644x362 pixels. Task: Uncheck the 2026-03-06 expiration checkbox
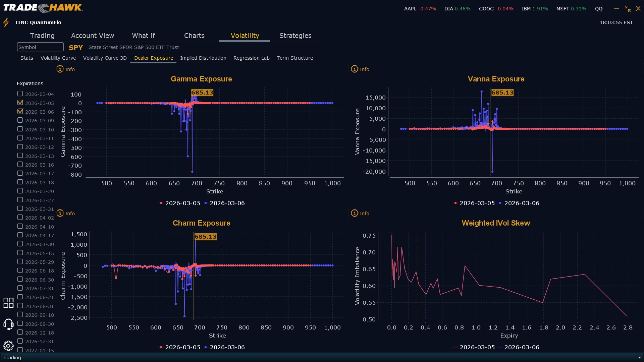20,111
